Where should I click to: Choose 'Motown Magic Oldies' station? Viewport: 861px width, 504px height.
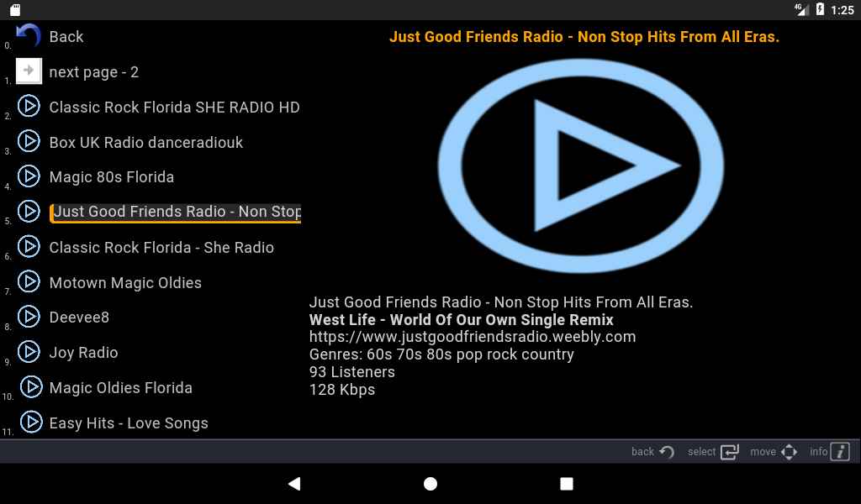125,283
